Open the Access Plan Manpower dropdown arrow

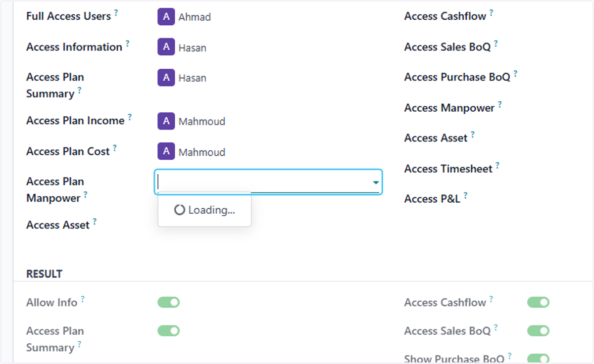pyautogui.click(x=376, y=182)
